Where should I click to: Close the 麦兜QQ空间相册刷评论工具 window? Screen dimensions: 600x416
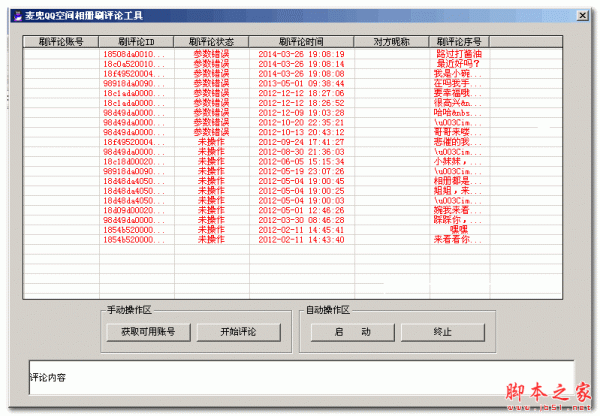click(582, 16)
